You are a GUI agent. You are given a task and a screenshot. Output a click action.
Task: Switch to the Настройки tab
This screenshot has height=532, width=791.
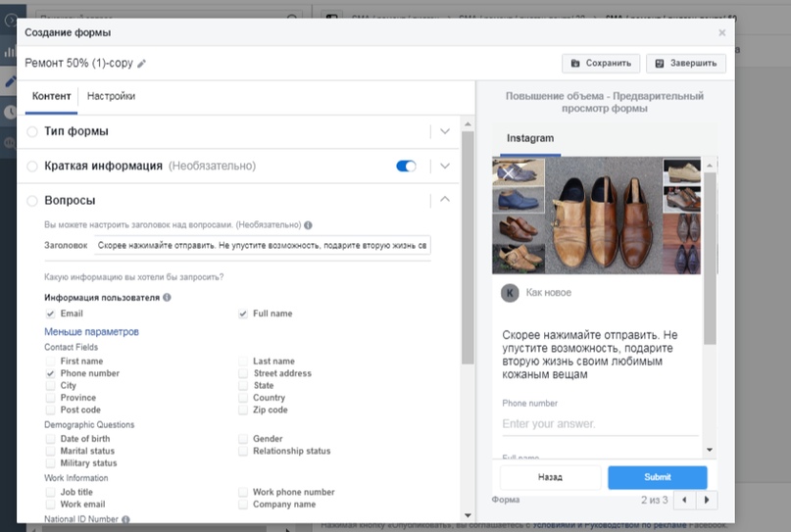(x=111, y=96)
